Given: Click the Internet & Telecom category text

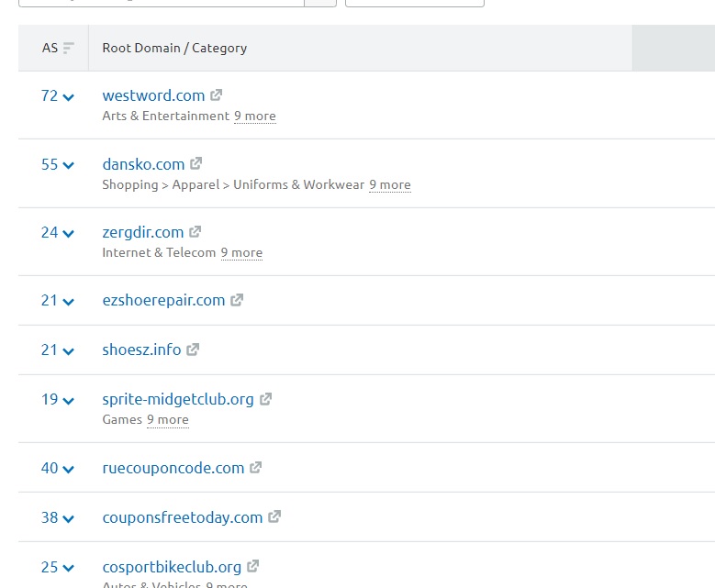Looking at the screenshot, I should coord(159,252).
